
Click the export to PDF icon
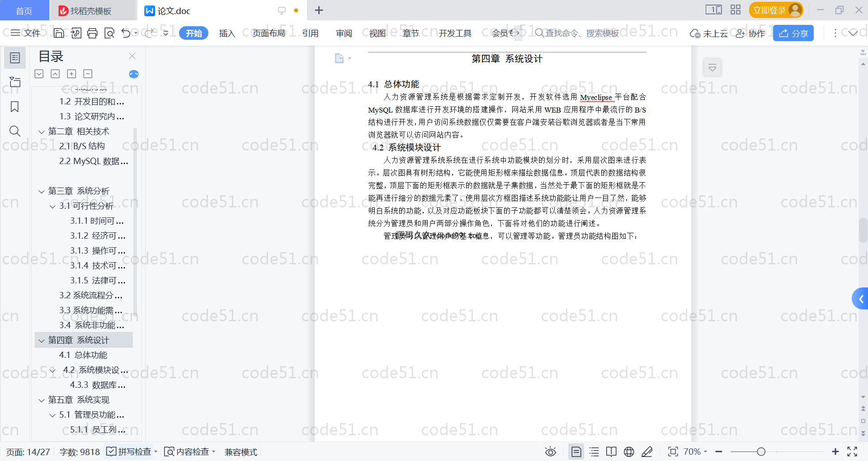point(76,33)
